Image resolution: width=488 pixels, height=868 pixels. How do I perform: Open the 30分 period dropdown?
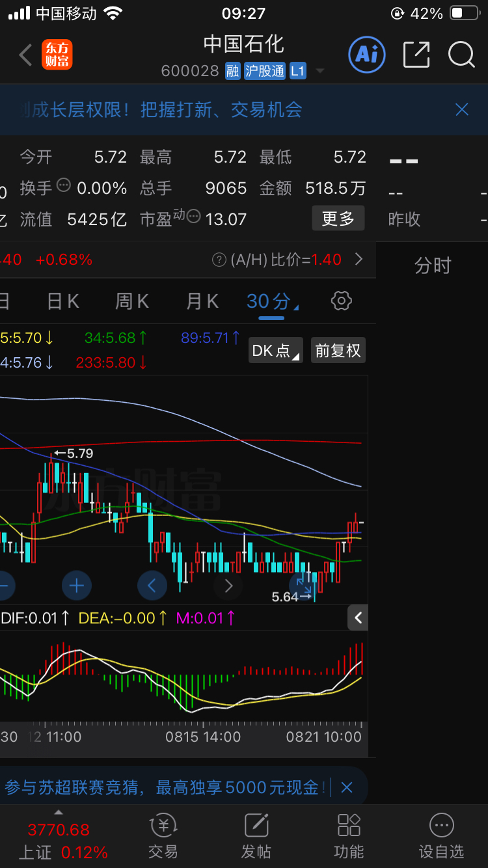tap(272, 301)
